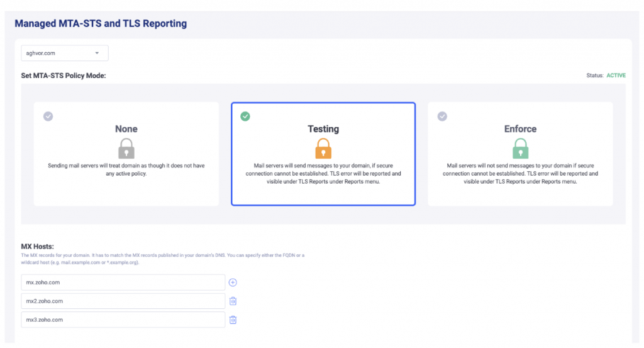The image size is (644, 348).
Task: Delete the mx2.zoho.com host entry
Action: 233,301
